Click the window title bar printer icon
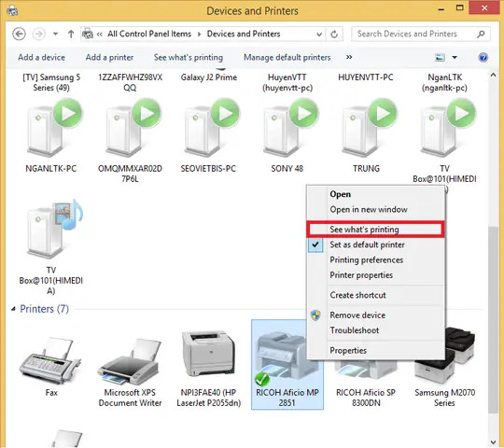504x448 pixels. tap(12, 11)
